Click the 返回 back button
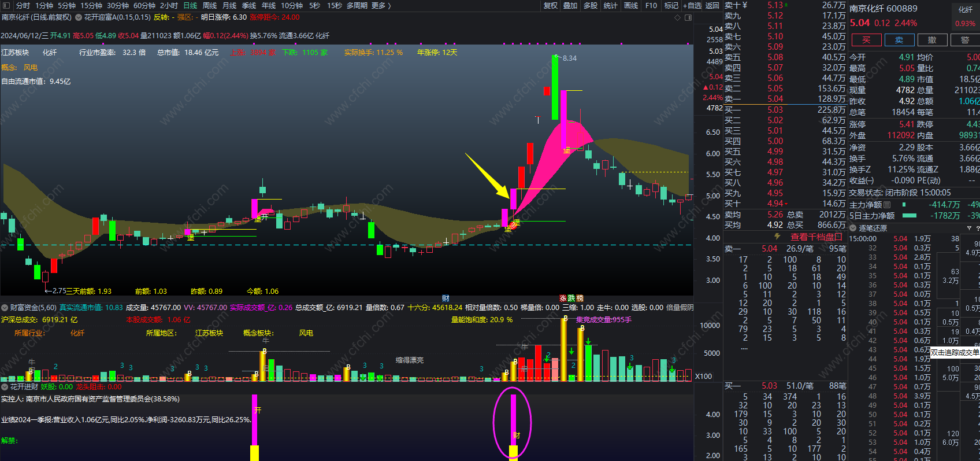 [712, 5]
